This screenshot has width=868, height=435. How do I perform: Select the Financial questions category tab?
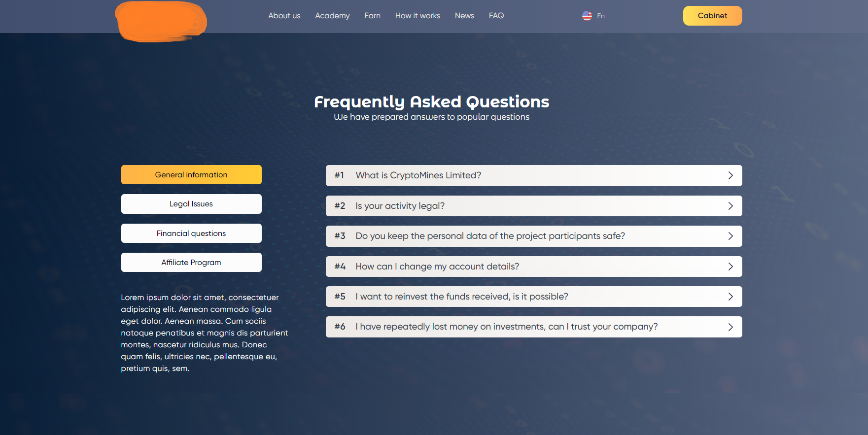[x=191, y=233]
